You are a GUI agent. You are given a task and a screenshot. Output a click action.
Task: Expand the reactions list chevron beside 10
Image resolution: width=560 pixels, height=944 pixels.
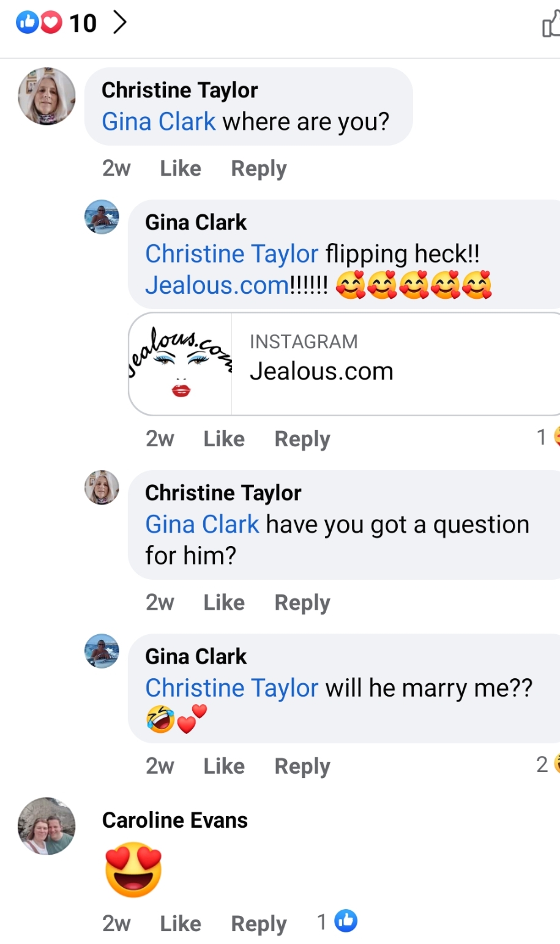pyautogui.click(x=120, y=23)
